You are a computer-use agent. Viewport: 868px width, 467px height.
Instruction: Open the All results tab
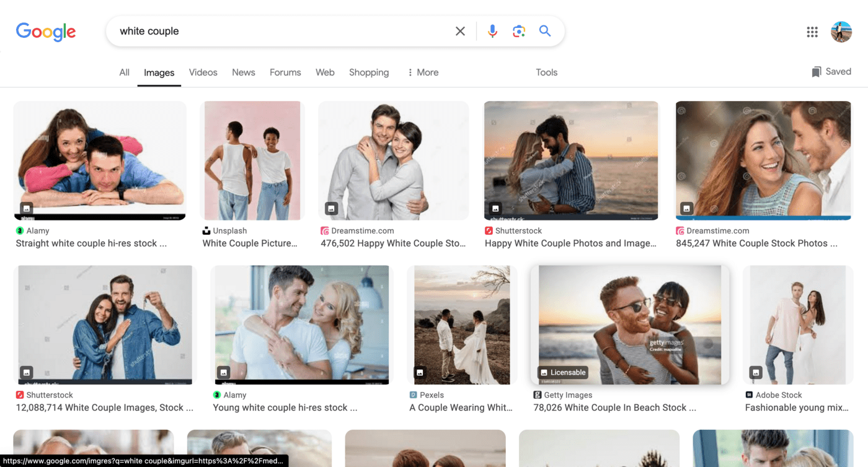[125, 72]
